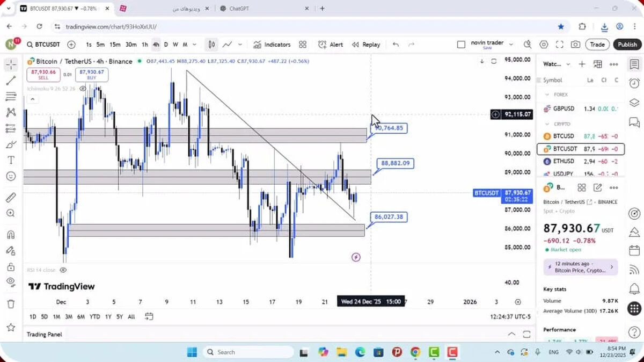Select the YTD date range

[95, 317]
